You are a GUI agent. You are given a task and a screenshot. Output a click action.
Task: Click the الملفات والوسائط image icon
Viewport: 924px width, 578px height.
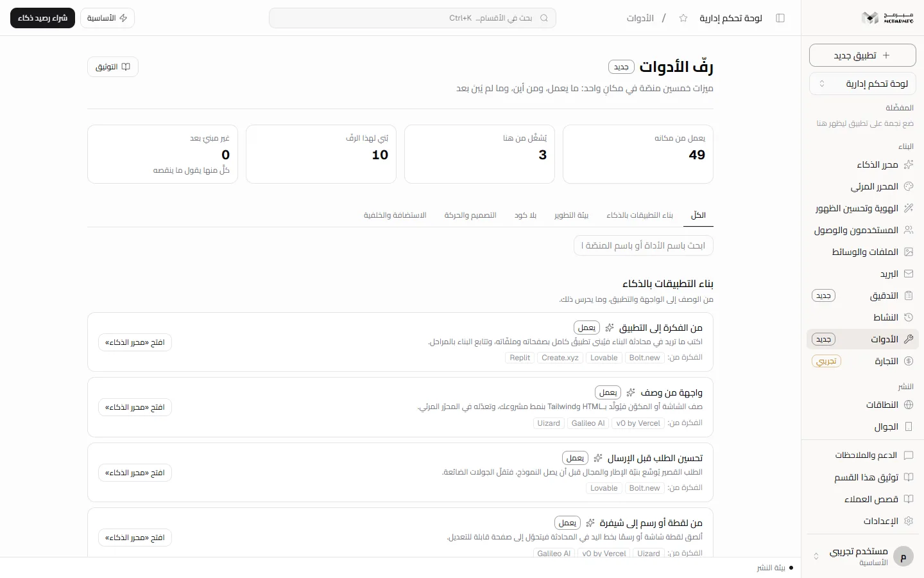(x=909, y=252)
